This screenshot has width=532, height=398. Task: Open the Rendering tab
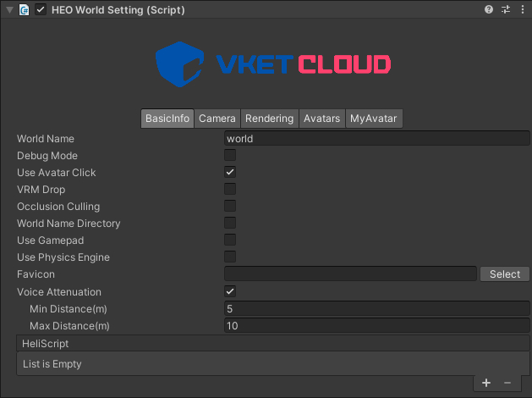coord(269,119)
